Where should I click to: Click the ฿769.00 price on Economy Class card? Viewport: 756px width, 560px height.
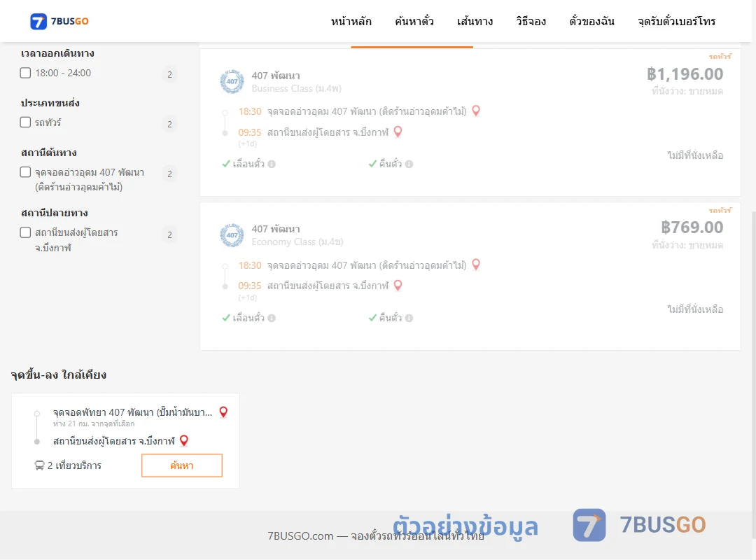[692, 227]
